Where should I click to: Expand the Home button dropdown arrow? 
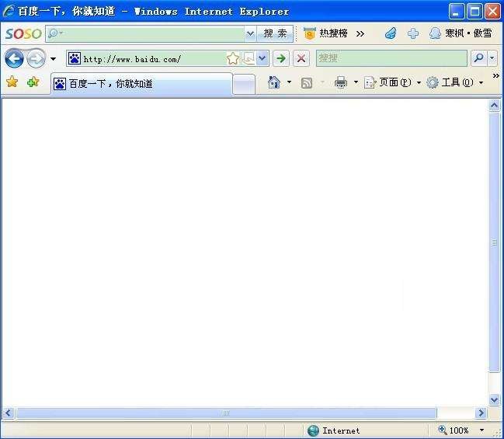(289, 82)
